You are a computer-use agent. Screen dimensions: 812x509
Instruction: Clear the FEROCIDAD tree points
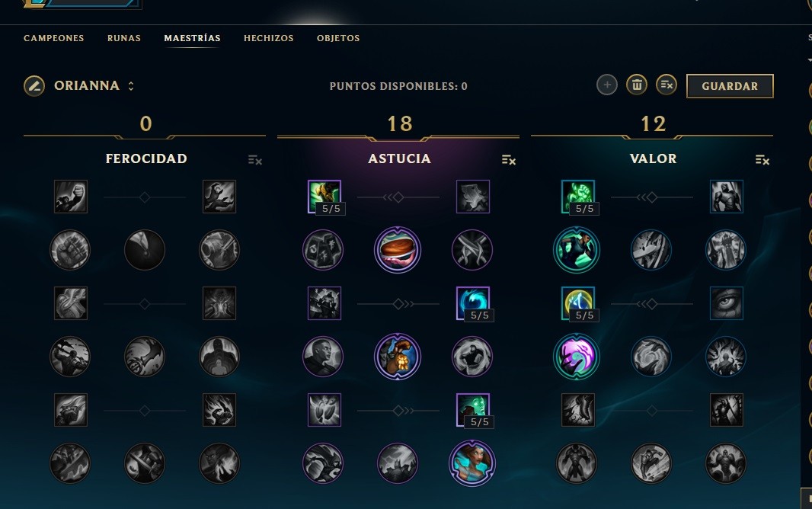click(254, 160)
